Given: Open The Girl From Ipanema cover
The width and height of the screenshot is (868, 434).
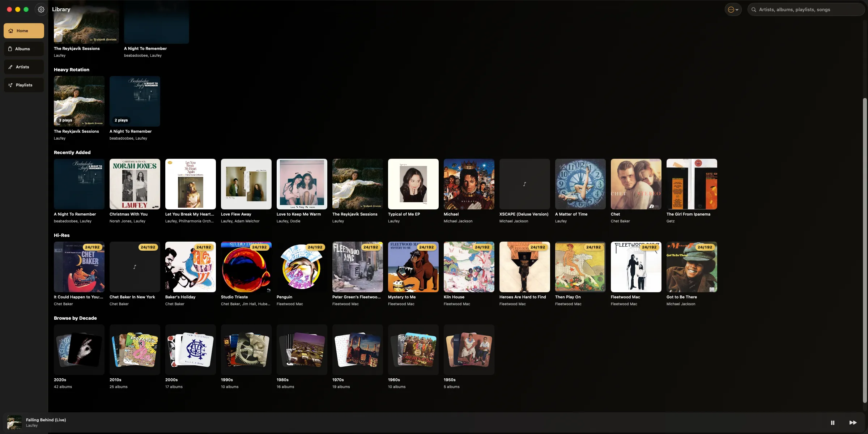Looking at the screenshot, I should [x=692, y=184].
